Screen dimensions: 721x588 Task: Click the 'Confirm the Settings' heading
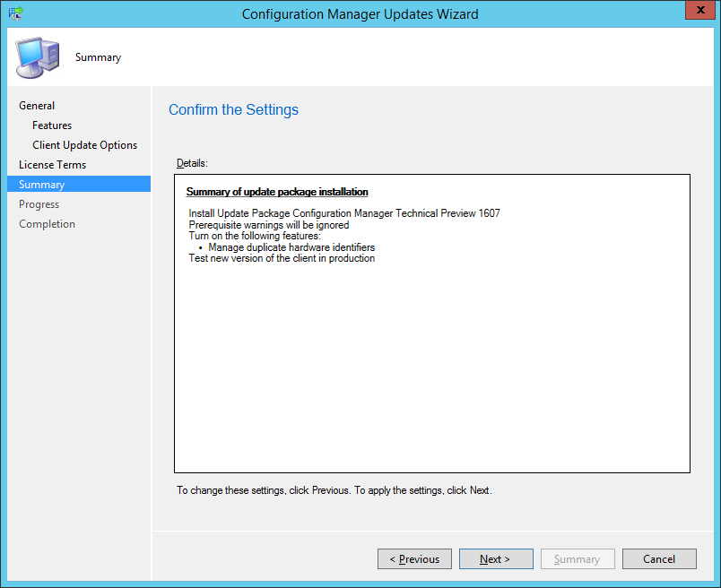point(233,110)
